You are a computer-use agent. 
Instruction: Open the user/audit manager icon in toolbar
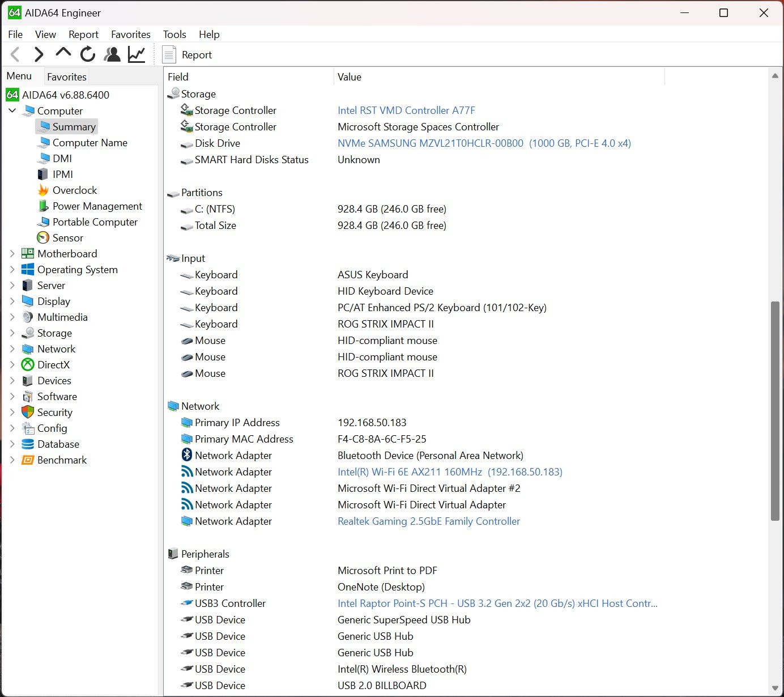(x=113, y=54)
